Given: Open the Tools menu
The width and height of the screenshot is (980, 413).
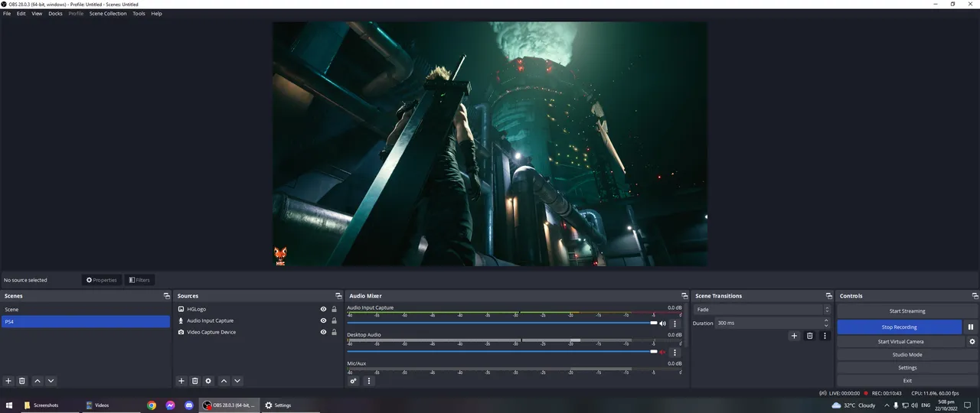Looking at the screenshot, I should [139, 14].
